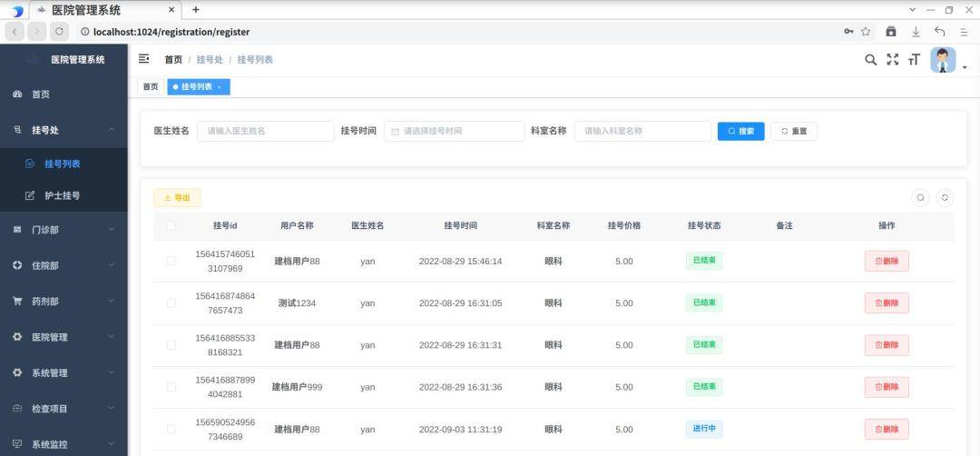Go to 首页 in the sidebar

coord(64,94)
